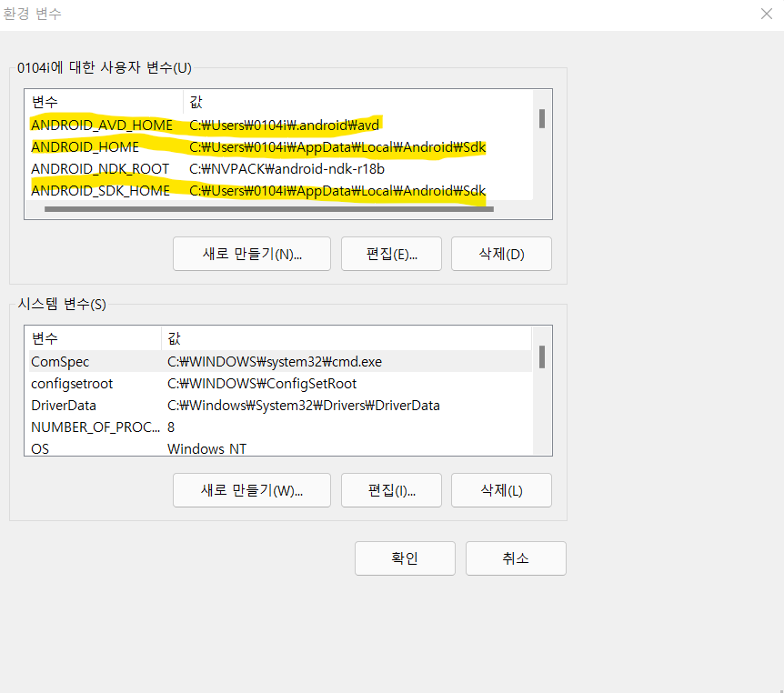The height and width of the screenshot is (693, 784).
Task: Select the ANDROID_SDK_HOME variable row
Action: [279, 190]
